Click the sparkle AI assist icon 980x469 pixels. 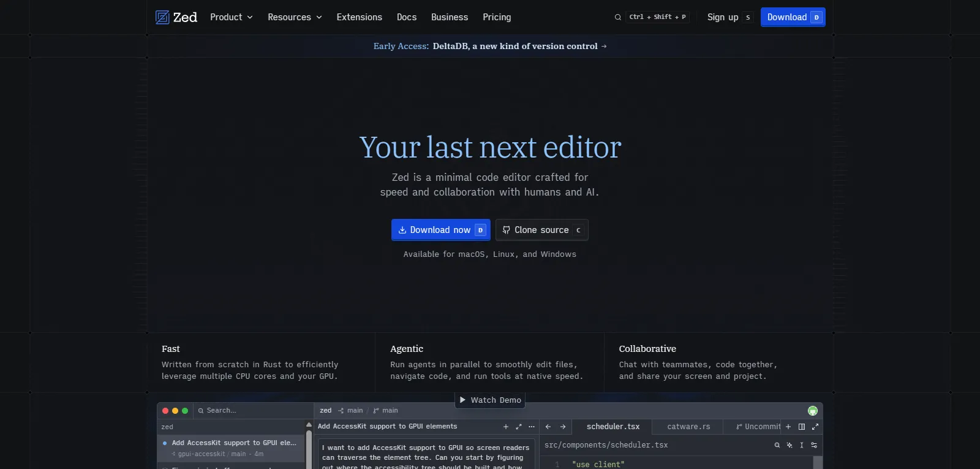coord(790,445)
